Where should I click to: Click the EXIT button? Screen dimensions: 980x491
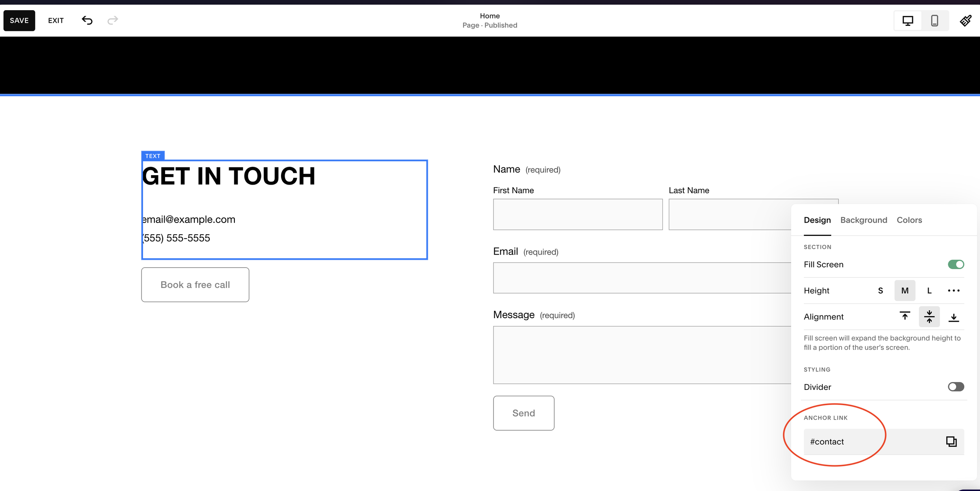click(56, 20)
